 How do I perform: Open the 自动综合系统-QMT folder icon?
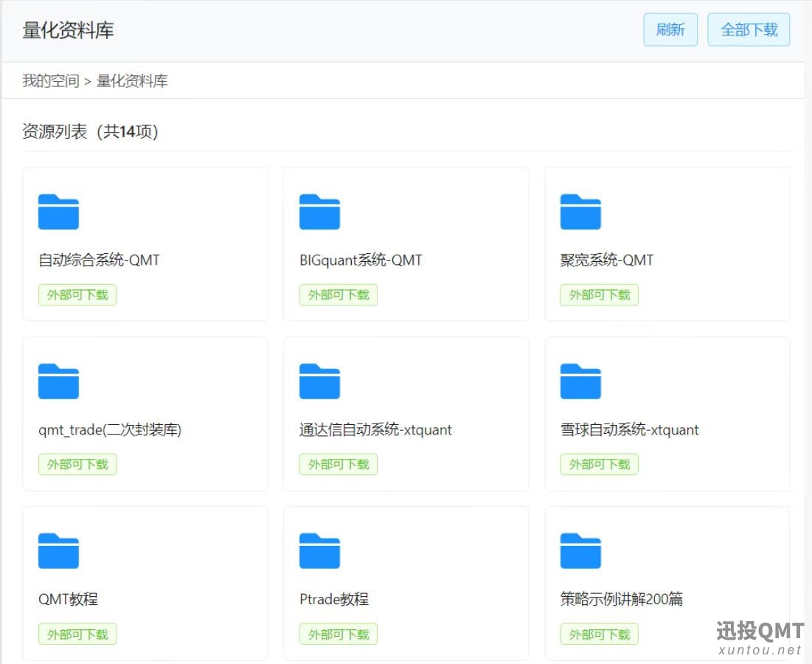tap(58, 212)
